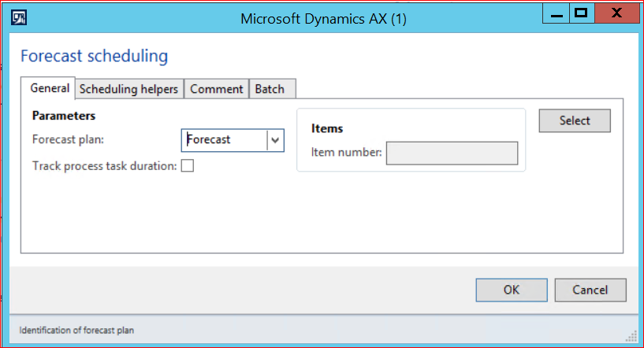Click the 'Parameters' group label

[x=64, y=116]
